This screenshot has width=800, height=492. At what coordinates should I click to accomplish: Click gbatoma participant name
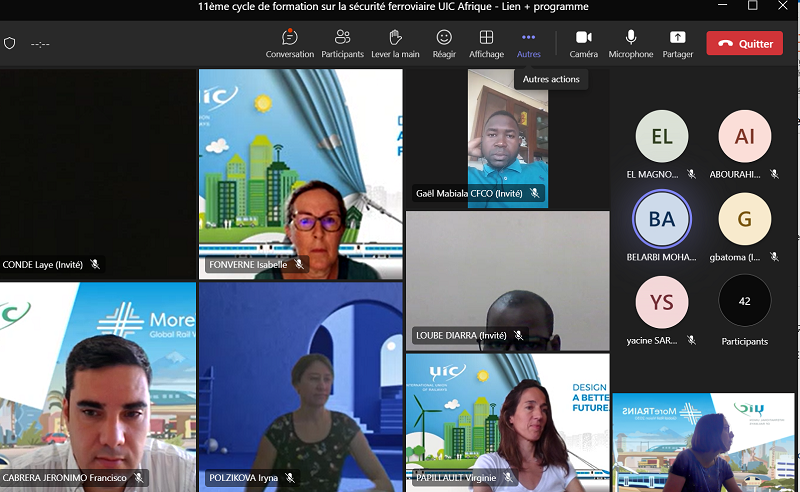735,257
